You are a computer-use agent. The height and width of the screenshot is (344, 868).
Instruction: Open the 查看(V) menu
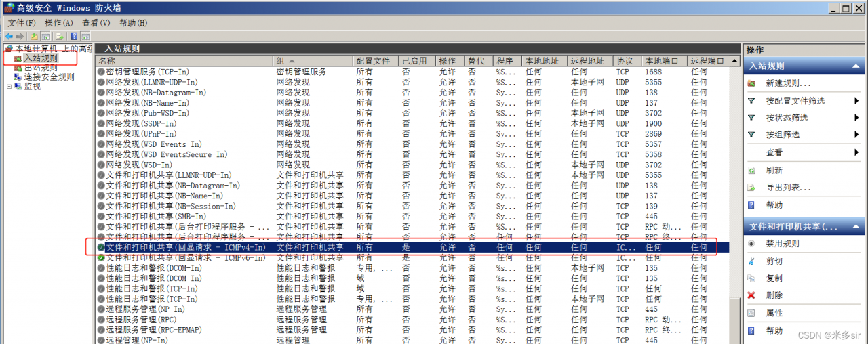point(96,23)
